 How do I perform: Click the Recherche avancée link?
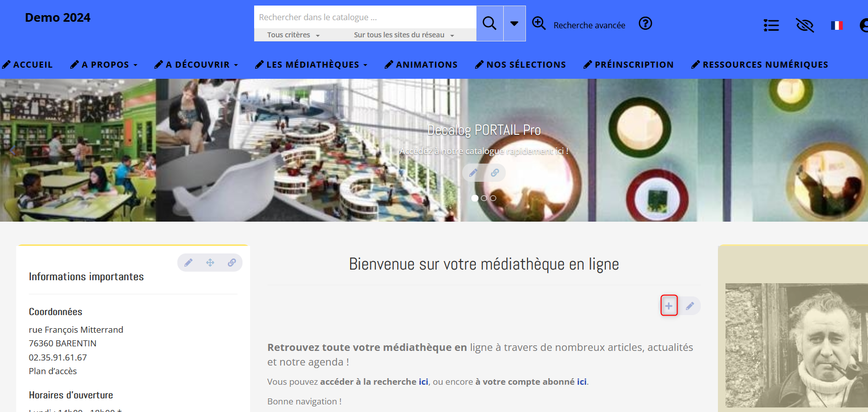pyautogui.click(x=589, y=25)
